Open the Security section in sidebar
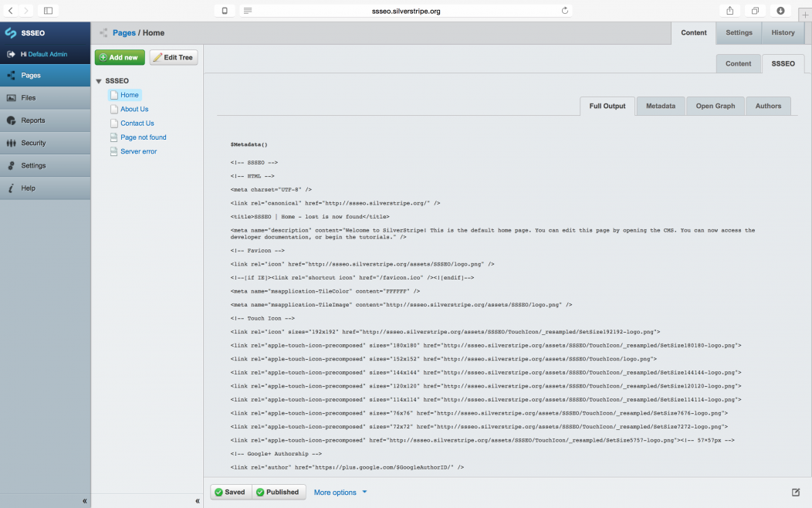Image resolution: width=812 pixels, height=508 pixels. pos(45,142)
